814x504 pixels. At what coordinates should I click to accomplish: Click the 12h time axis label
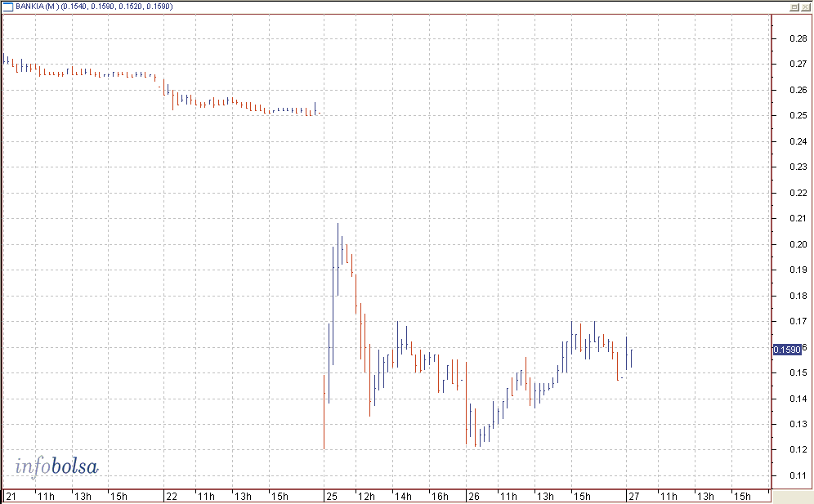coord(366,496)
